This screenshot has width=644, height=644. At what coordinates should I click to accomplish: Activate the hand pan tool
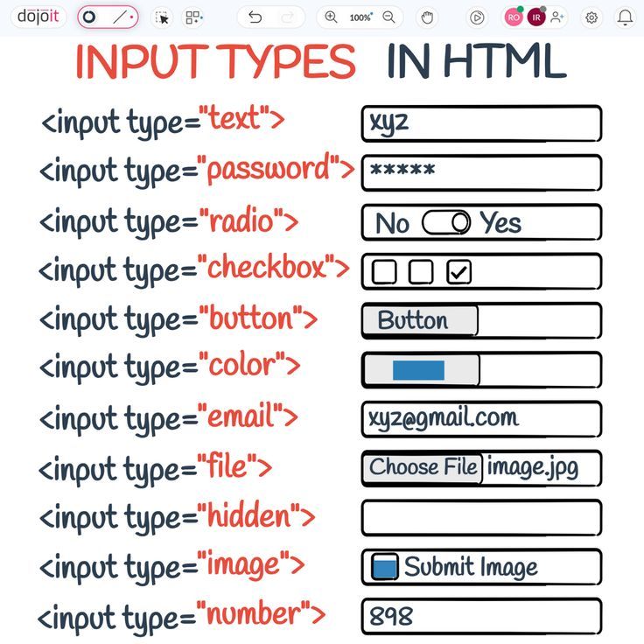[427, 17]
